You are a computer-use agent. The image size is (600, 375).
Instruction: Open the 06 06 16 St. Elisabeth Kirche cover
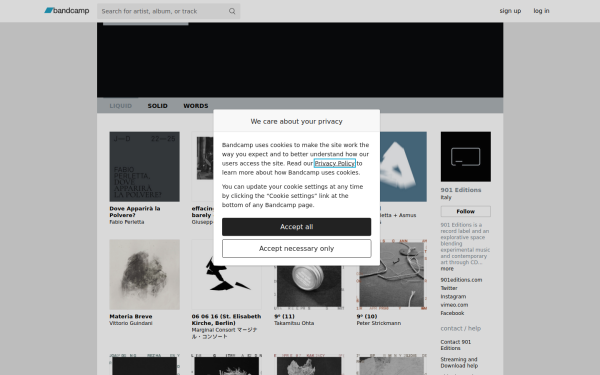[227, 287]
